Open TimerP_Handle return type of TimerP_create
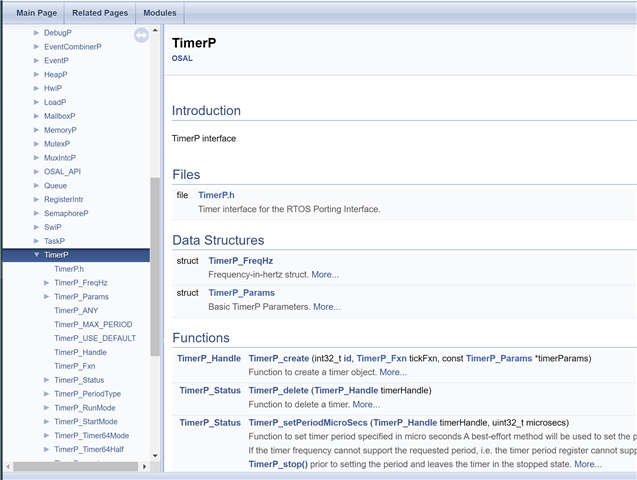 [209, 358]
